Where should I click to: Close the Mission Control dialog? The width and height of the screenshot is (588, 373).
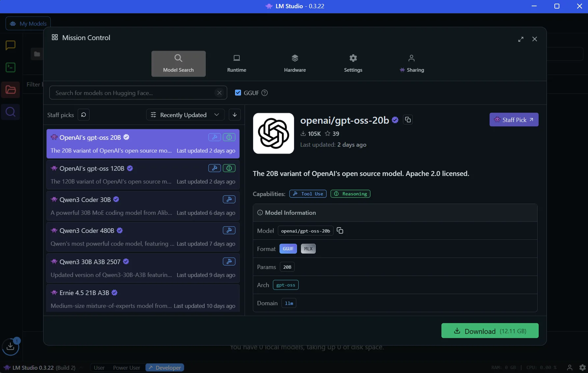click(535, 39)
